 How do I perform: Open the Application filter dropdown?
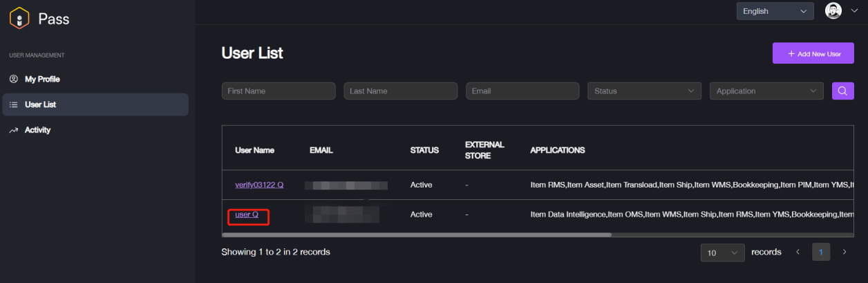[x=766, y=91]
